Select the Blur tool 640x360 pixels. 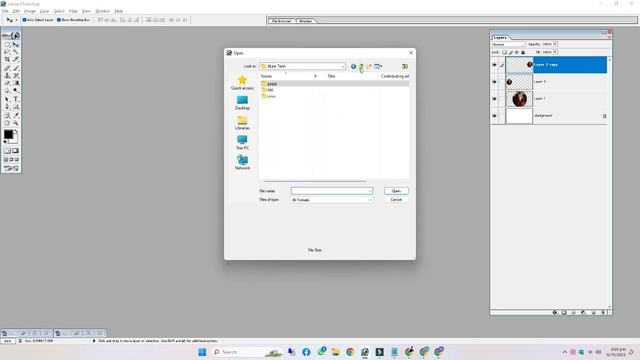7,90
